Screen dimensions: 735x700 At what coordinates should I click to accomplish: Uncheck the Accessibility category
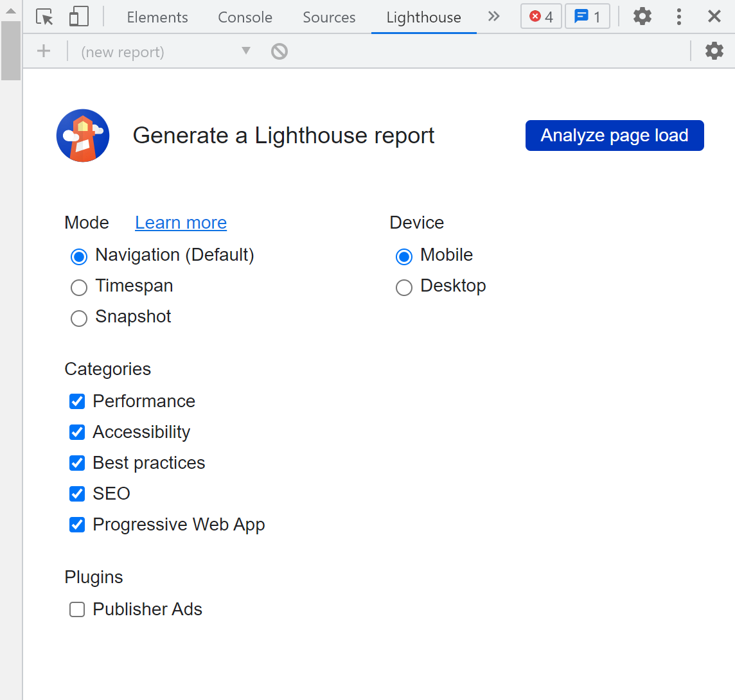[x=77, y=432]
